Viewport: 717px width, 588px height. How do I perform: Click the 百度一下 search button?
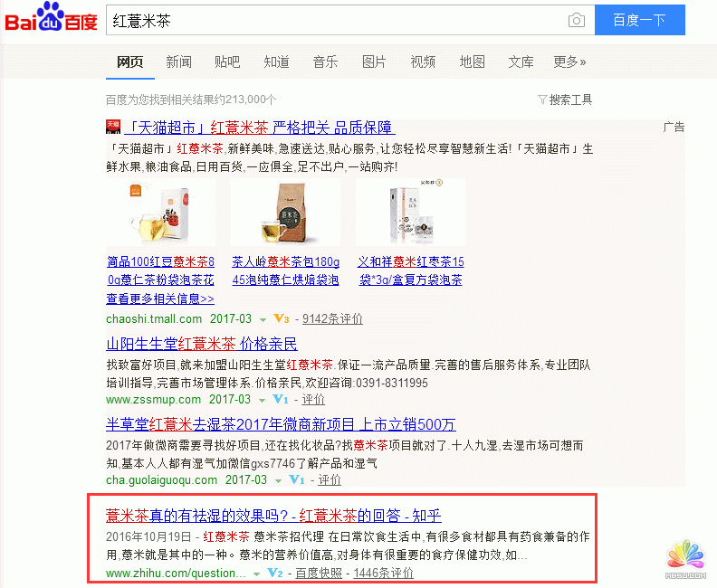click(640, 20)
